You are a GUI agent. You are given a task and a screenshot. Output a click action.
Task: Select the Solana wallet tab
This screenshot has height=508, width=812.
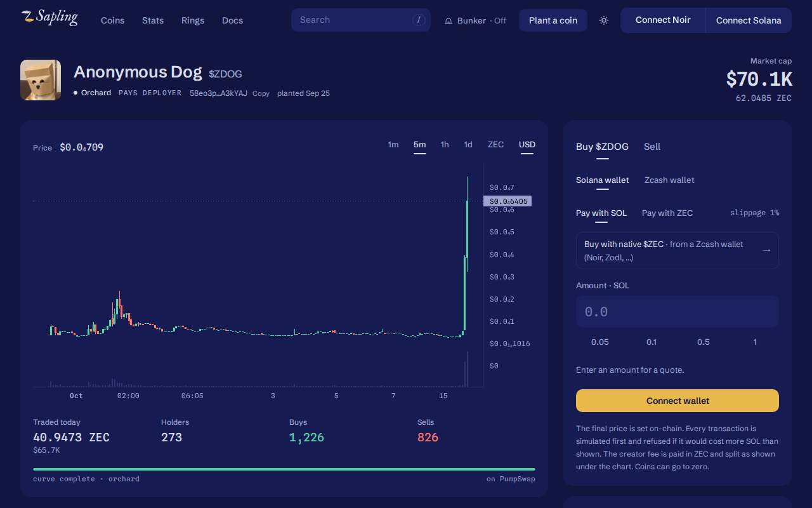pos(603,180)
